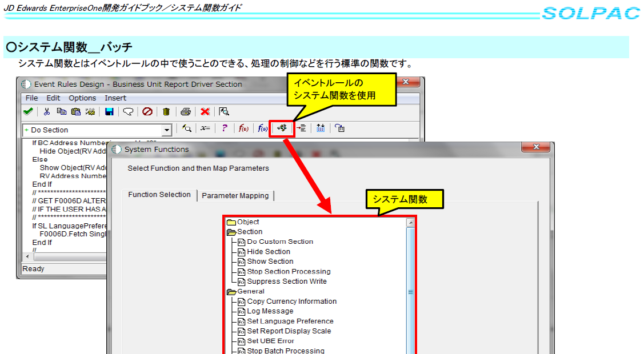Click 'F0006D.Fetch Singl' rule line

(73, 234)
